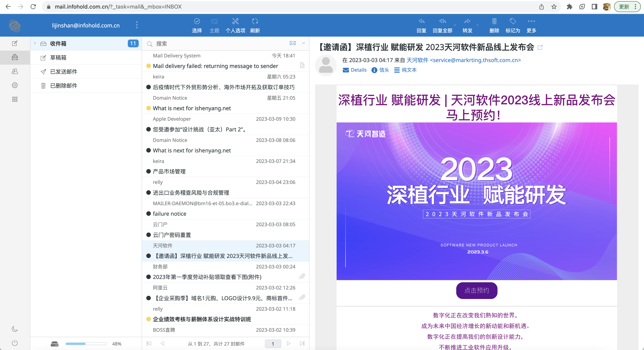Viewport: 644px width, 350px height.
Task: Toggle flag dot on 后疫情时代 message
Action: (148, 87)
